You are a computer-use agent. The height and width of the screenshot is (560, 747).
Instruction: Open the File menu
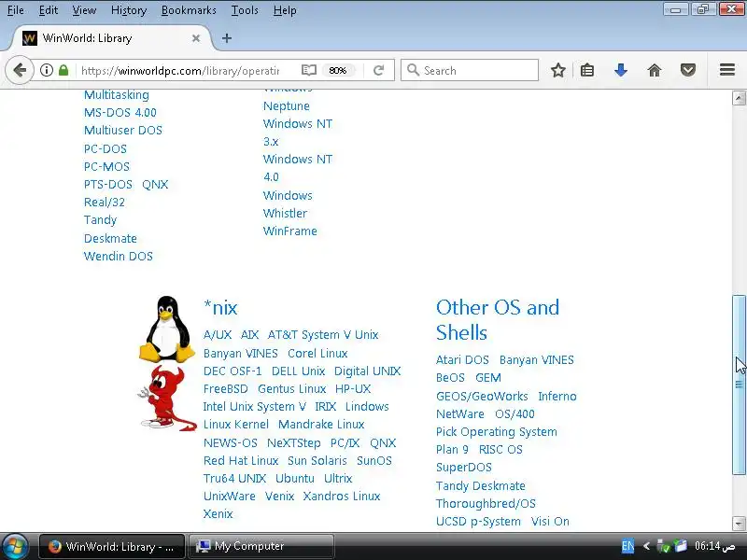pos(15,10)
